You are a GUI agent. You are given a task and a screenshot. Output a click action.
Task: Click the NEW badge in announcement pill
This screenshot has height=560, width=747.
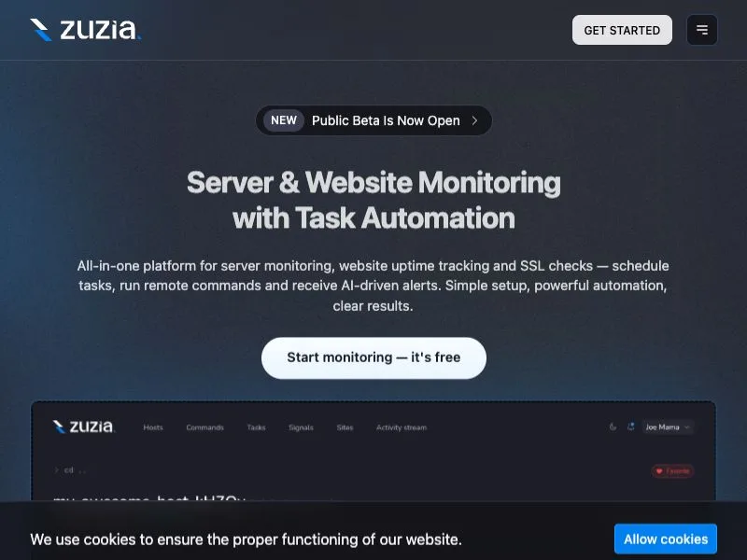click(x=284, y=120)
